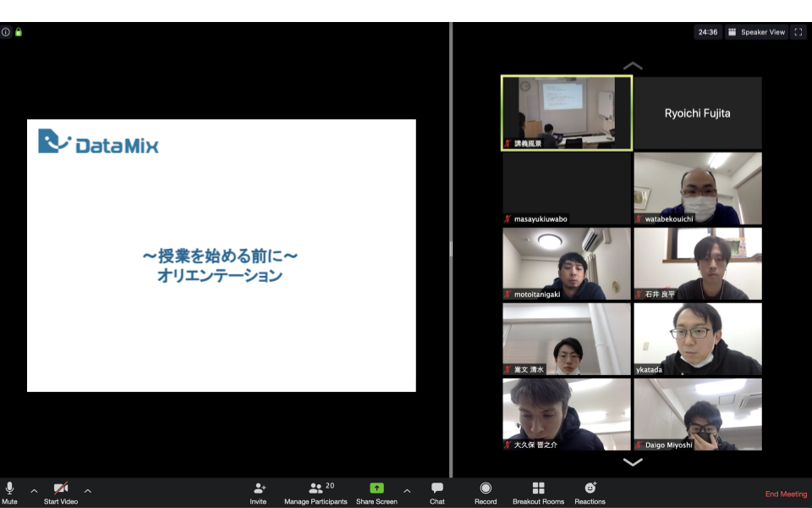The image size is (812, 508).
Task: Click the panel divider handle
Action: pyautogui.click(x=451, y=249)
